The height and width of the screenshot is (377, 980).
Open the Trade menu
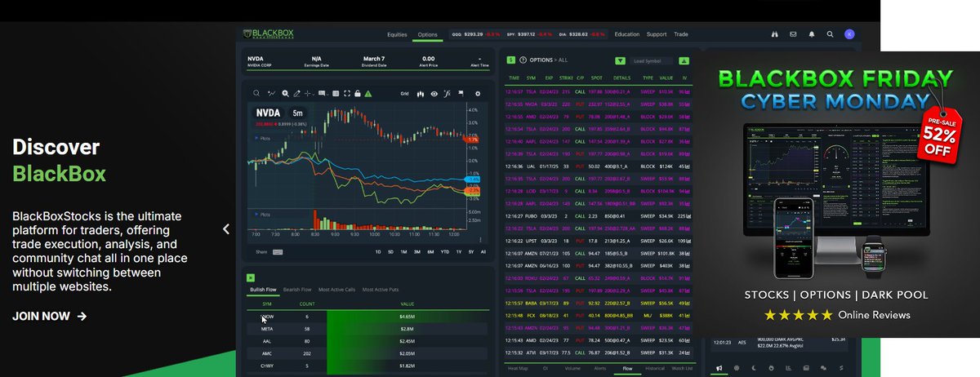click(x=681, y=34)
